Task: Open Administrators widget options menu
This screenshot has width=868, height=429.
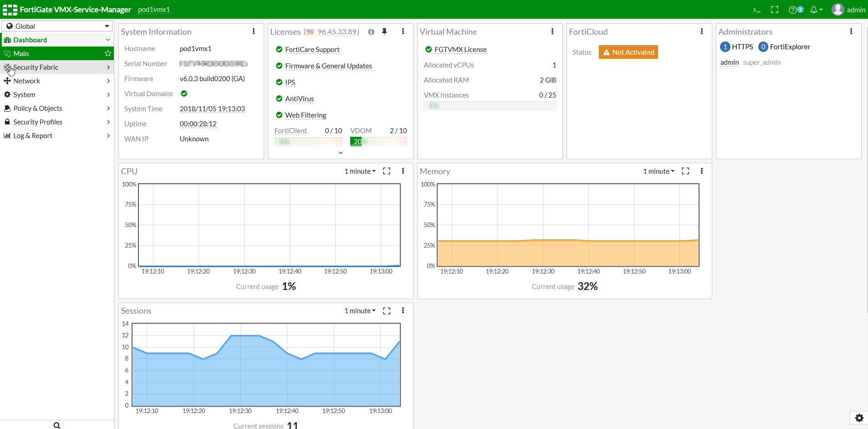Action: 851,31
